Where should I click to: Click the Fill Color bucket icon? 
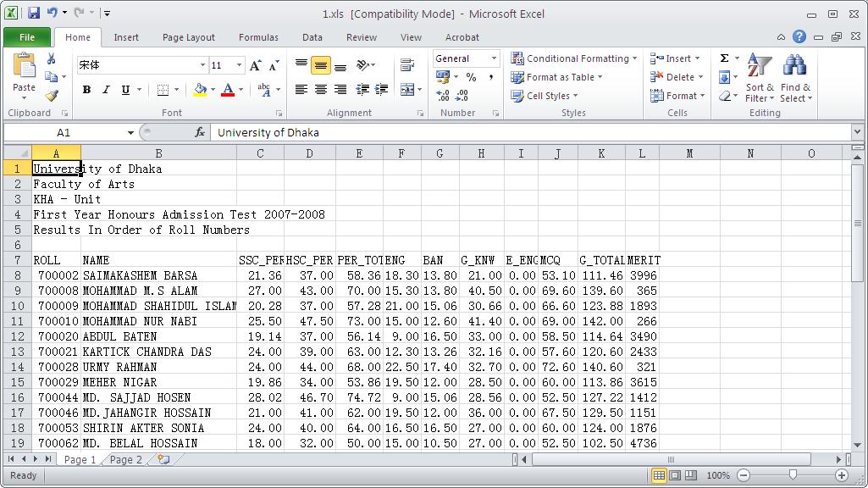201,89
